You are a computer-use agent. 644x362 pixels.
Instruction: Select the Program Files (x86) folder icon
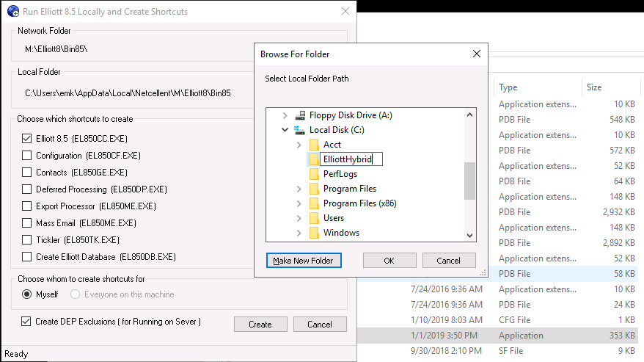pos(314,203)
